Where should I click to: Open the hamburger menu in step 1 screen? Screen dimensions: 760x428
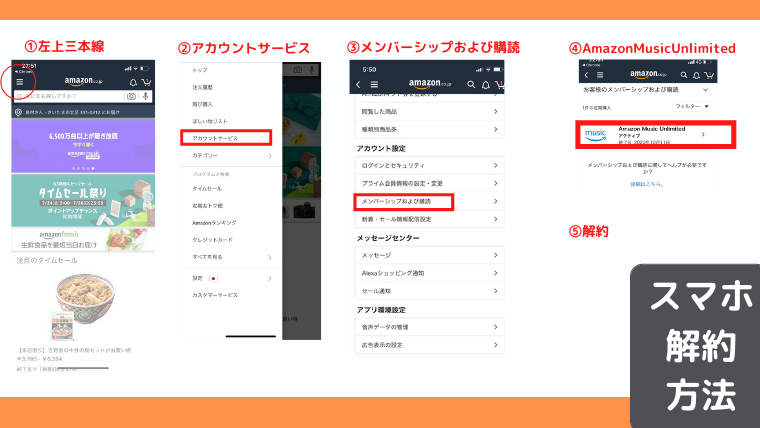[20, 82]
